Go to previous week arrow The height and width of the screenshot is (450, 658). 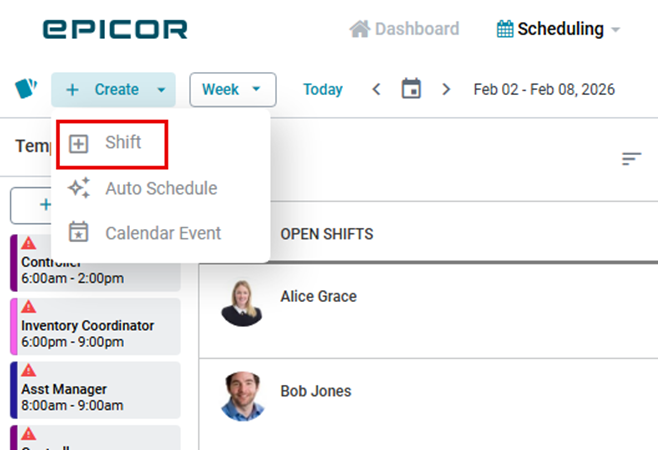click(x=376, y=89)
